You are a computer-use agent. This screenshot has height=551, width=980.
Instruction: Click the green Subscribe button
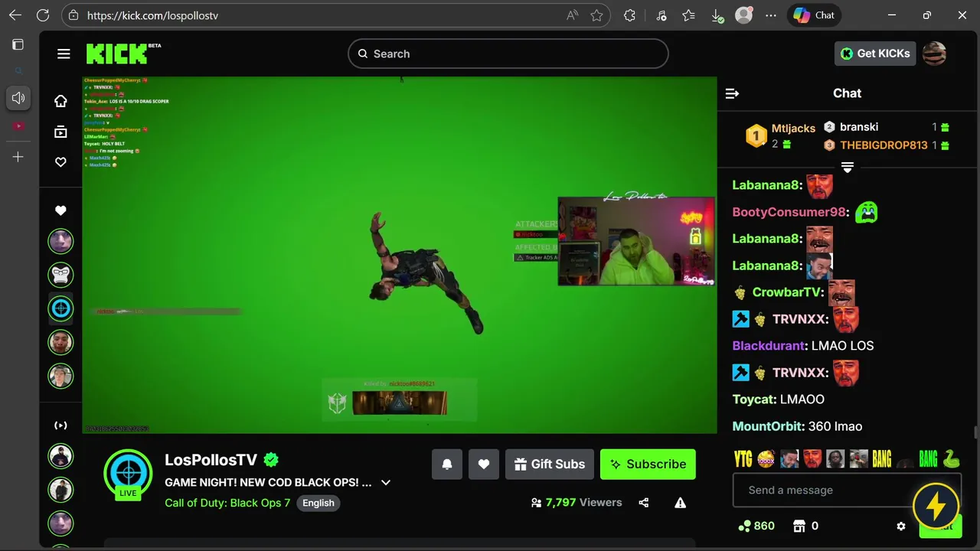pyautogui.click(x=648, y=465)
